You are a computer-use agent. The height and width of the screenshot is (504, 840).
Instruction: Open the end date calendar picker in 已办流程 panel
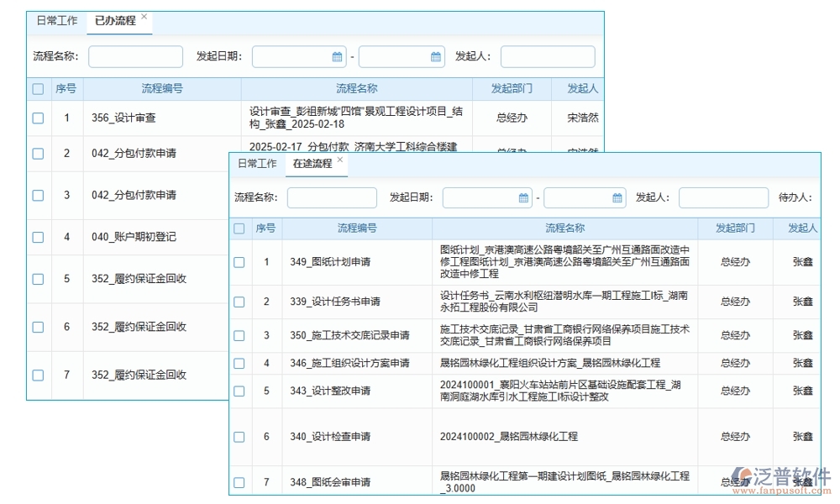coord(436,57)
